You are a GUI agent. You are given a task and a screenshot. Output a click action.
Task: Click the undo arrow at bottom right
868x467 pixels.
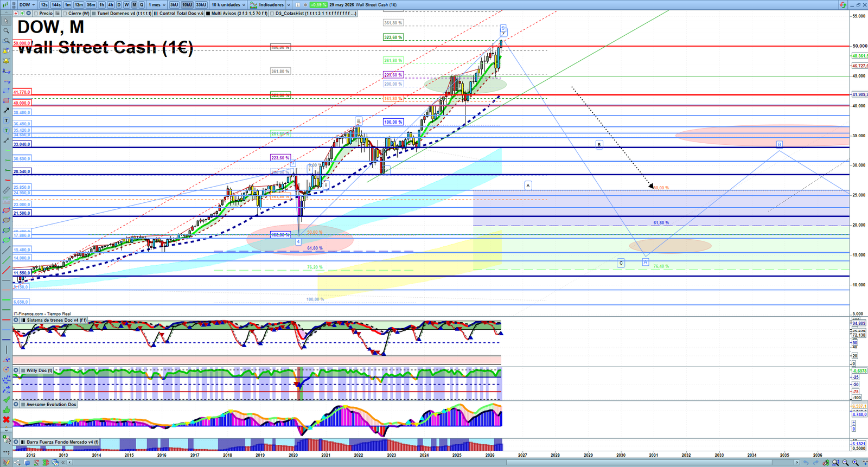click(x=806, y=462)
